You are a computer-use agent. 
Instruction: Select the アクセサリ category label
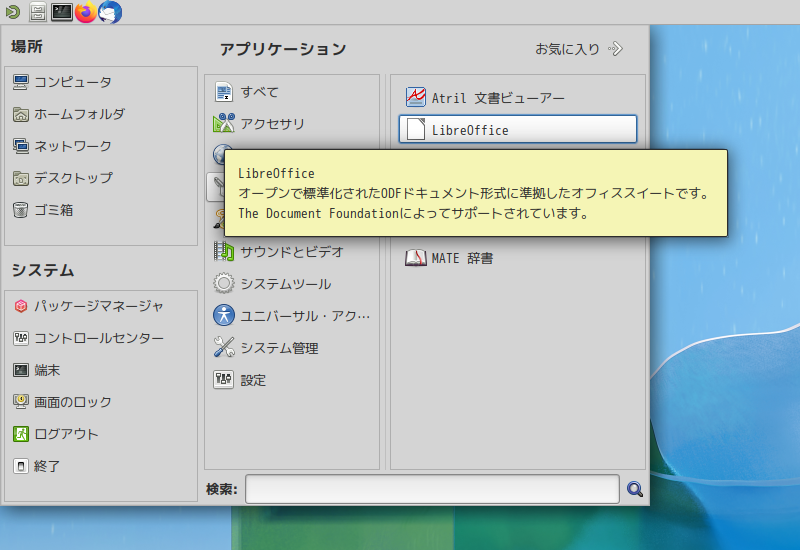pyautogui.click(x=272, y=124)
